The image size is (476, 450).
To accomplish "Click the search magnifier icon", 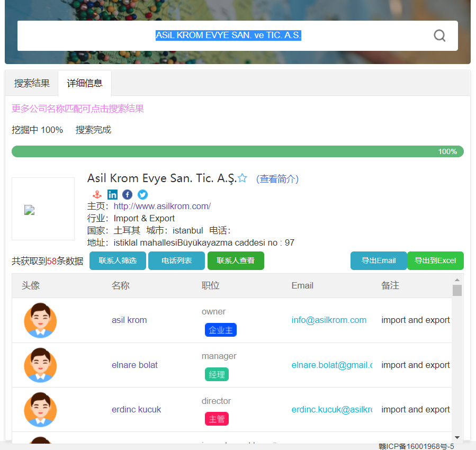I will tap(439, 35).
